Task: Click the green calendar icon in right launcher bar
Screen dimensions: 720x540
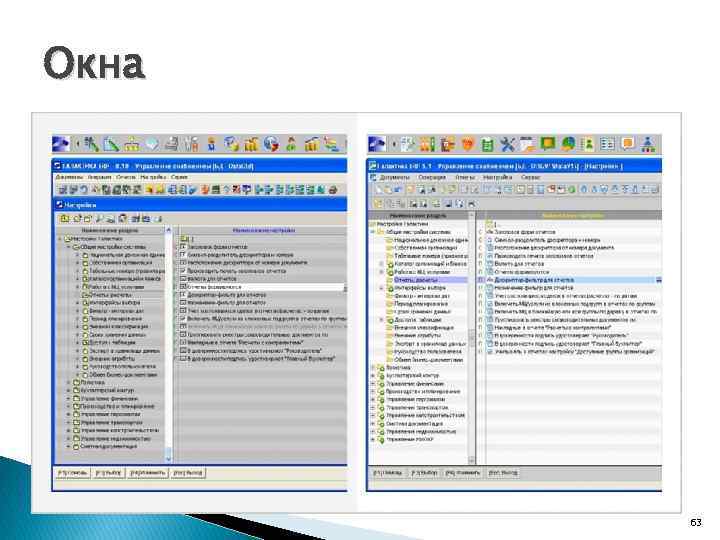Action: click(487, 144)
